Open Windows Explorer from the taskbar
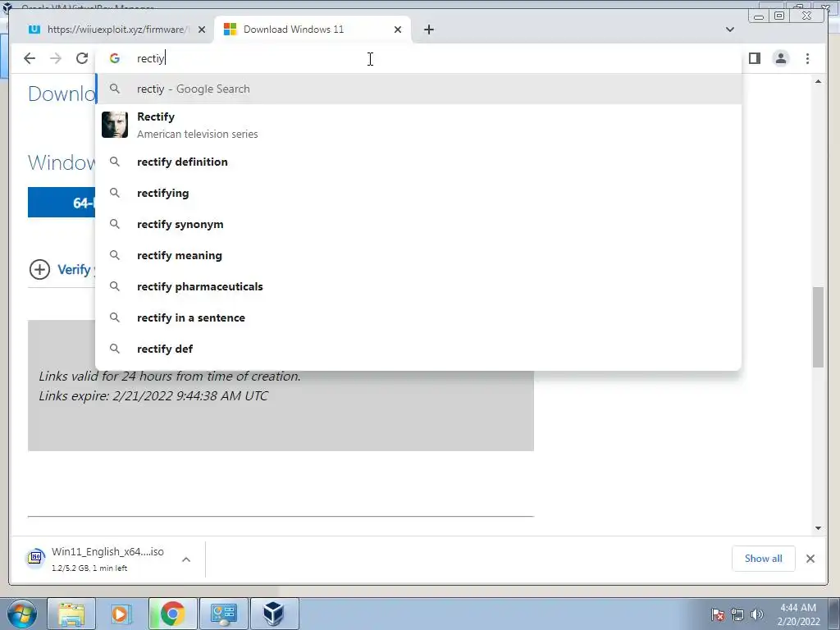840x630 pixels. (x=71, y=614)
